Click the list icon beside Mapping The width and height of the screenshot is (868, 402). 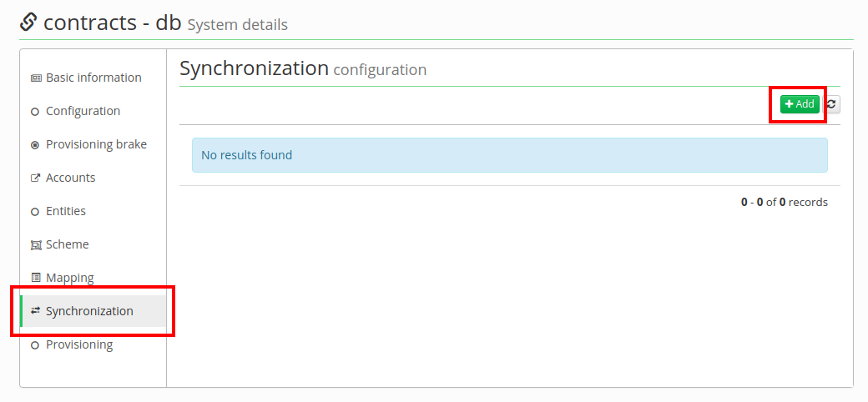tap(35, 278)
